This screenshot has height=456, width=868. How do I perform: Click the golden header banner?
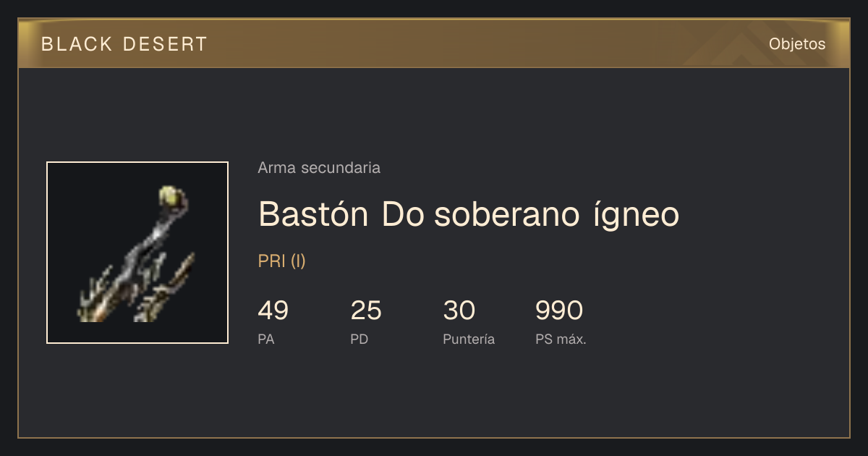(x=434, y=43)
